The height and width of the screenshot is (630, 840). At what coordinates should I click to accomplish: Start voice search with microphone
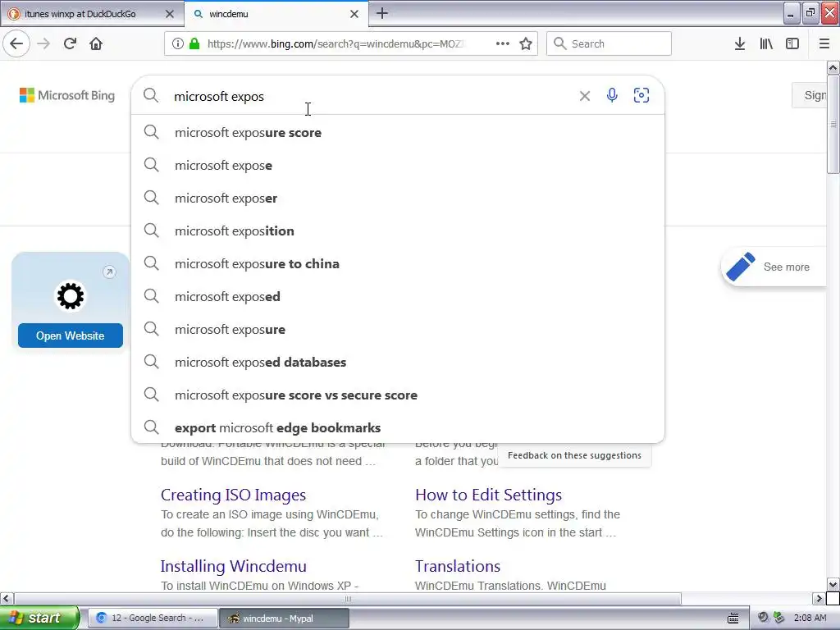coord(612,95)
